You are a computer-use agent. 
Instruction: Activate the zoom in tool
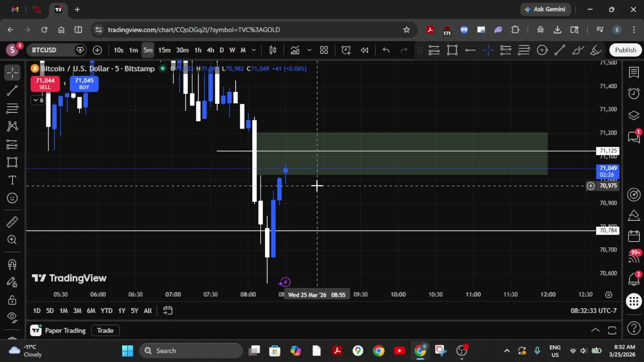(x=13, y=240)
